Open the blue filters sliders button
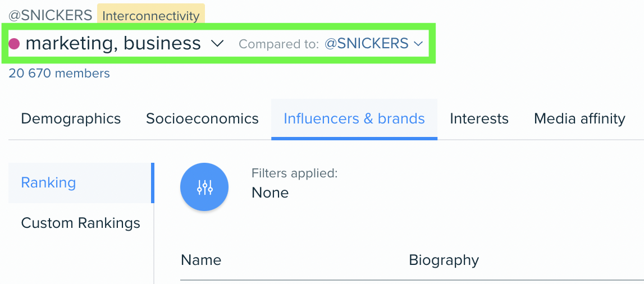644x284 pixels. click(204, 187)
